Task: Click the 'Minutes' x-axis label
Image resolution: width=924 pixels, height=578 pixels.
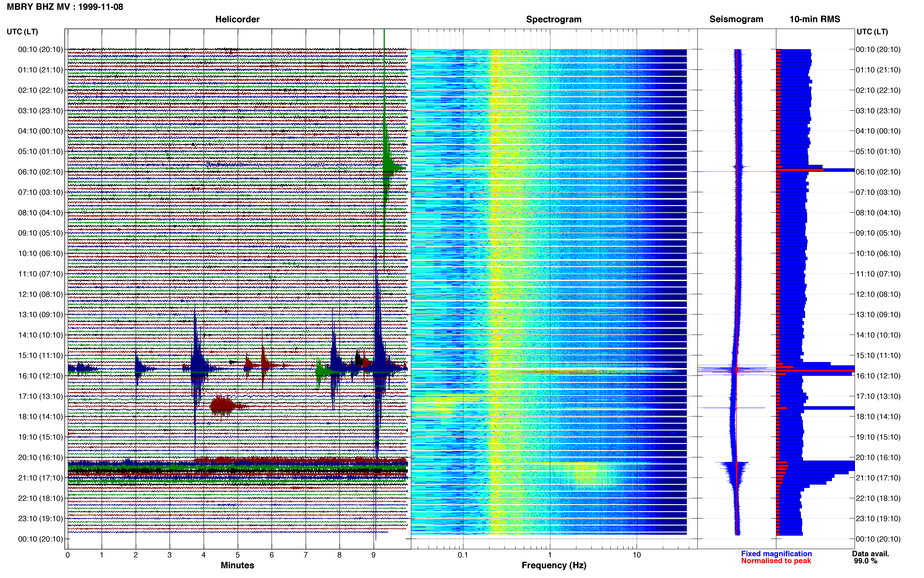Action: click(237, 565)
